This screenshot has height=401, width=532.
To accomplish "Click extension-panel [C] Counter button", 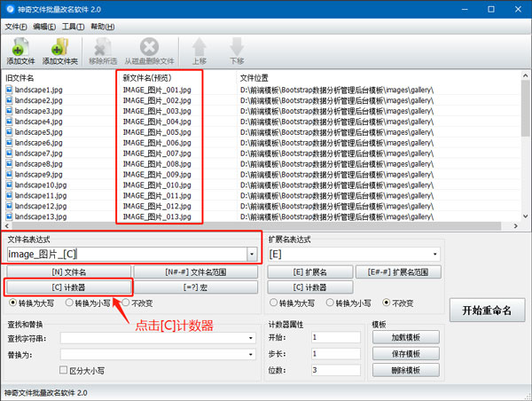I will click(x=310, y=287).
